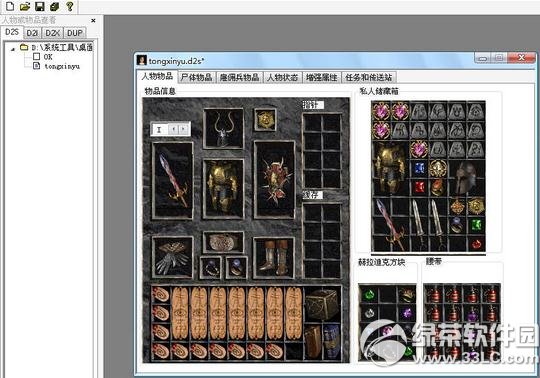Open the 雇佣兵物品 tab

click(239, 77)
